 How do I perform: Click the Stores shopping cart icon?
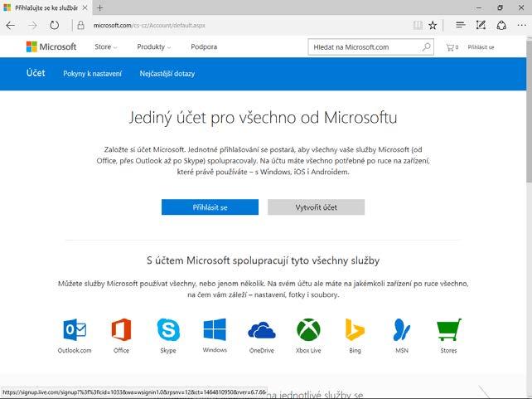[x=449, y=329]
